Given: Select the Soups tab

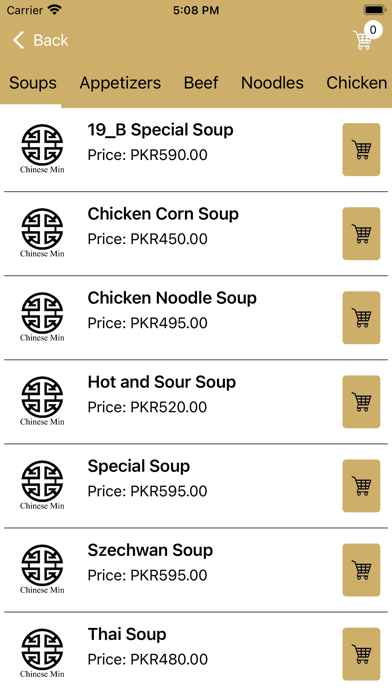Looking at the screenshot, I should click(x=33, y=83).
